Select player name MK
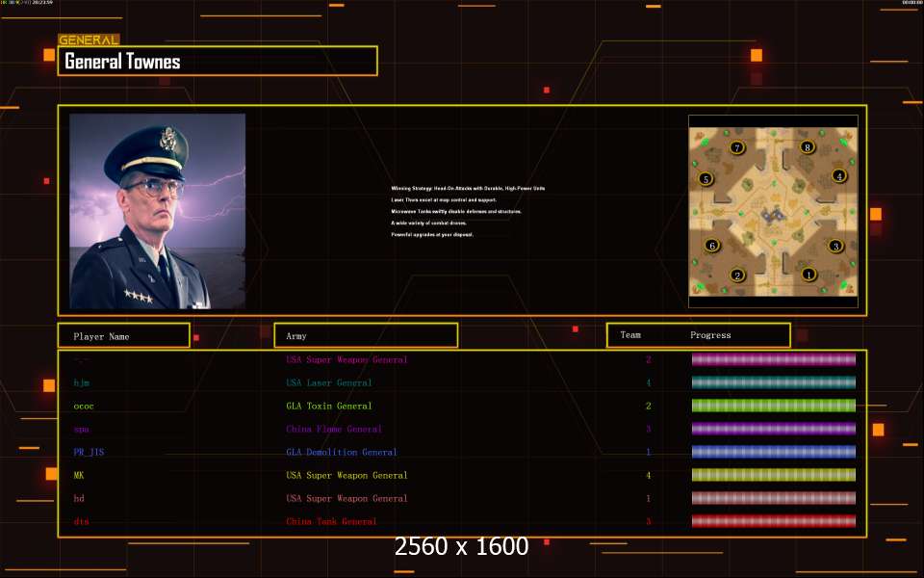The height and width of the screenshot is (578, 924). coord(78,475)
